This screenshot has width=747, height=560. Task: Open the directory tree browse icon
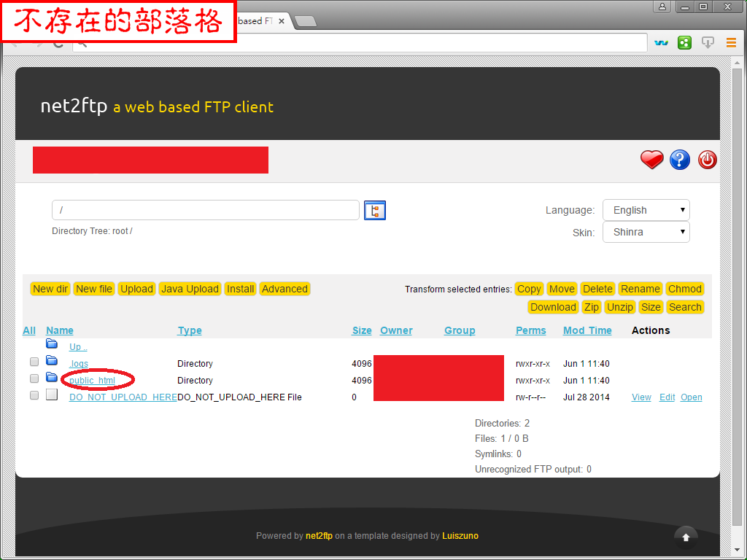coord(375,211)
